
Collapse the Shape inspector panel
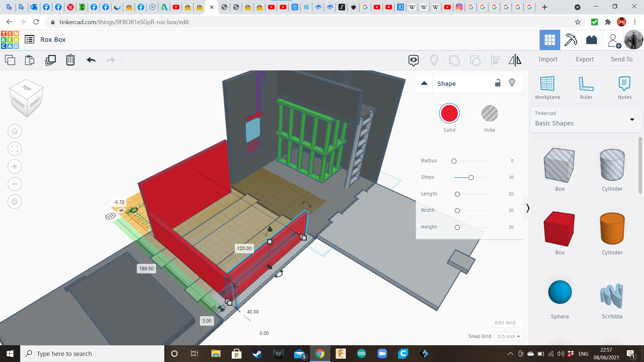[424, 83]
